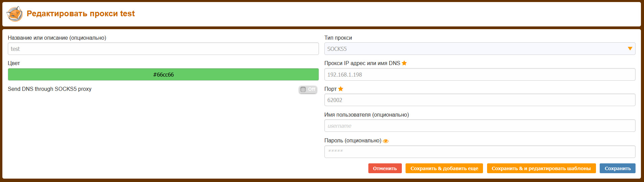Show password using the eye icon
Viewport: 644px width, 182px height.
click(386, 141)
